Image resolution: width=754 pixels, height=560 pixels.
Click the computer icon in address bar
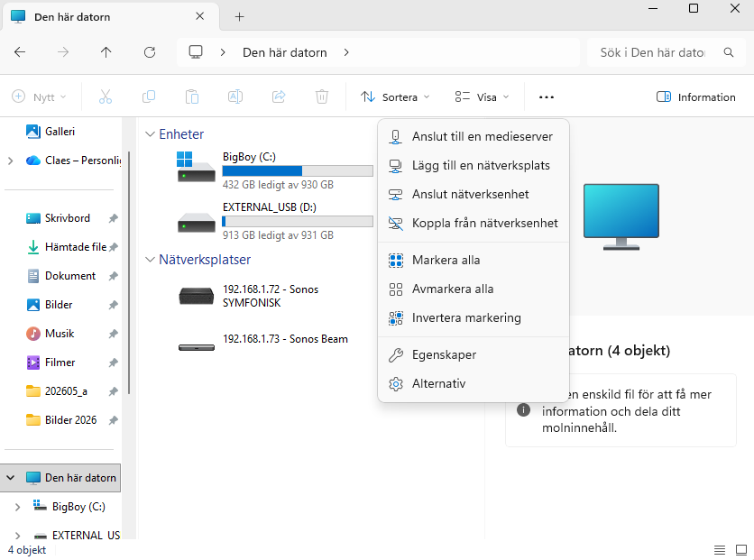[195, 52]
